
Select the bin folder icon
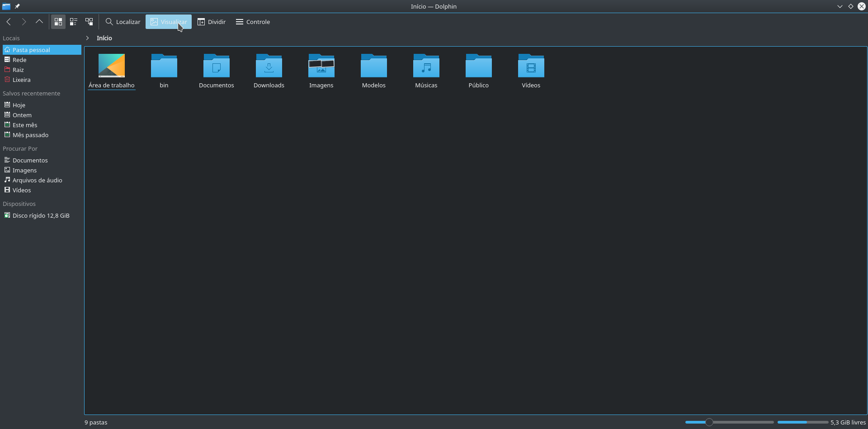tap(164, 66)
